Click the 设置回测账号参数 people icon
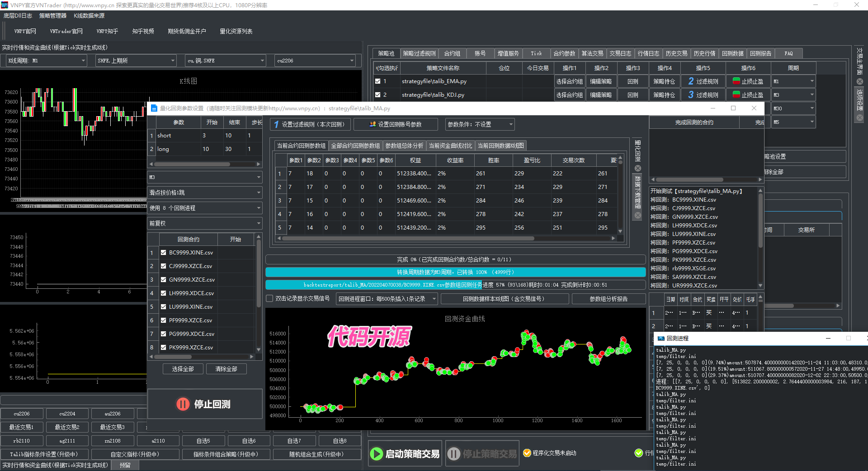868x471 pixels. pyautogui.click(x=373, y=124)
